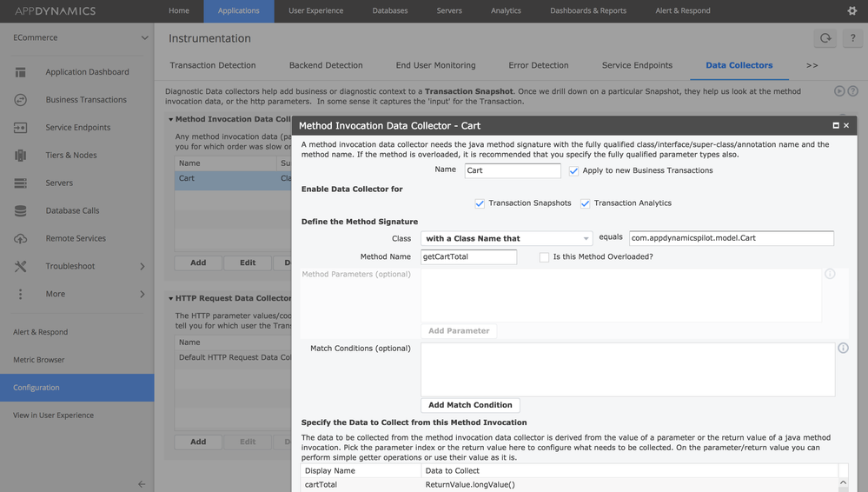This screenshot has width=868, height=492.
Task: Click Add under Method Invocation collectors
Action: tap(198, 263)
